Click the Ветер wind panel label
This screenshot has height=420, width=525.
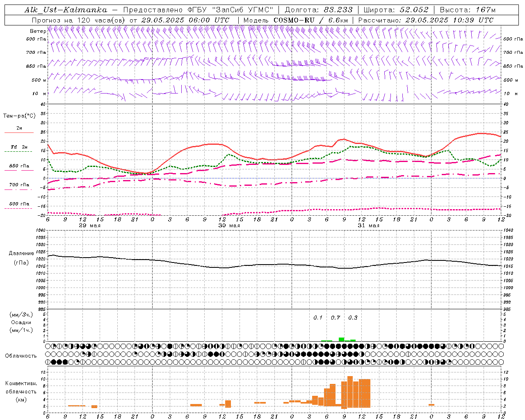pyautogui.click(x=38, y=31)
